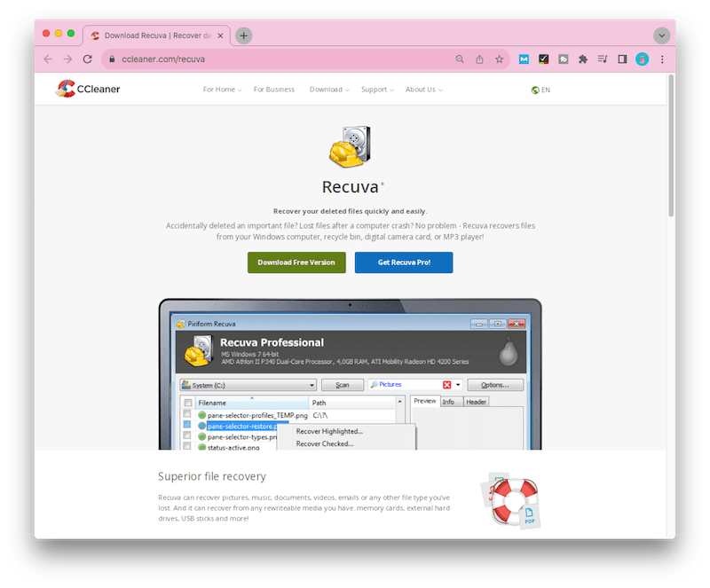Expand the For Home menu
Screen dimensions: 710x588
223,90
